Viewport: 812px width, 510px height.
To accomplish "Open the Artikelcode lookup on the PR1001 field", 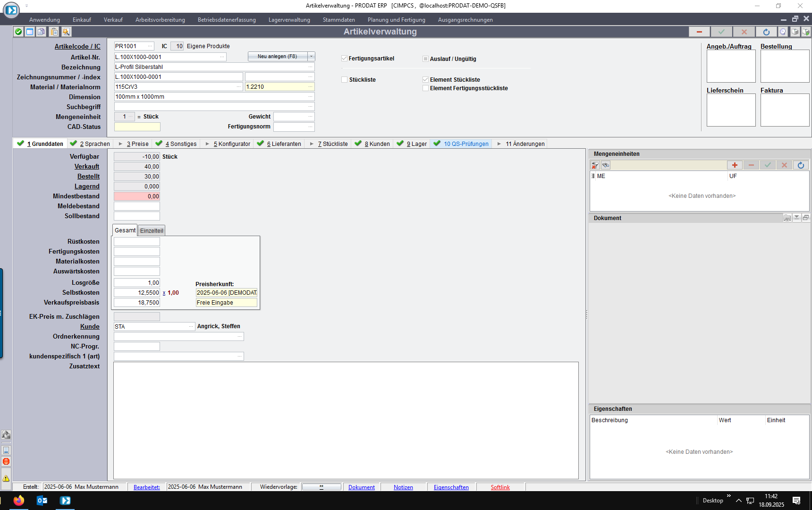I will pos(150,46).
